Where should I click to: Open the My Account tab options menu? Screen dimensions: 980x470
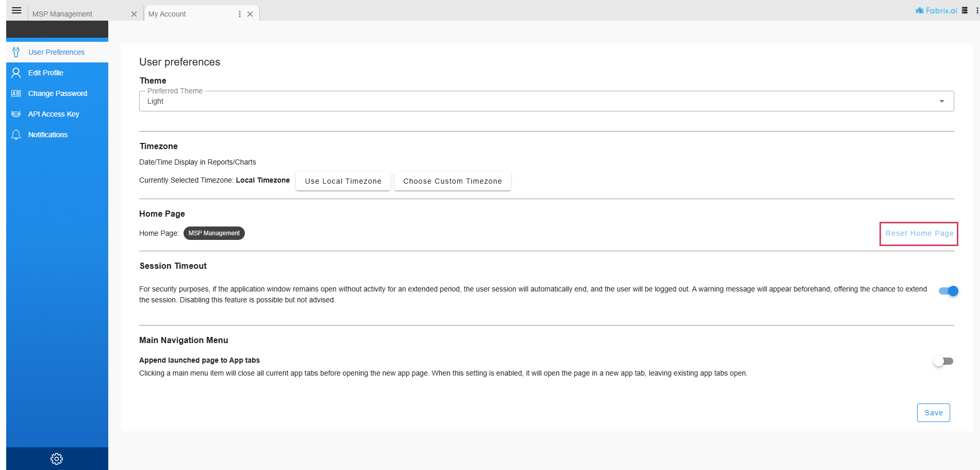coord(239,13)
